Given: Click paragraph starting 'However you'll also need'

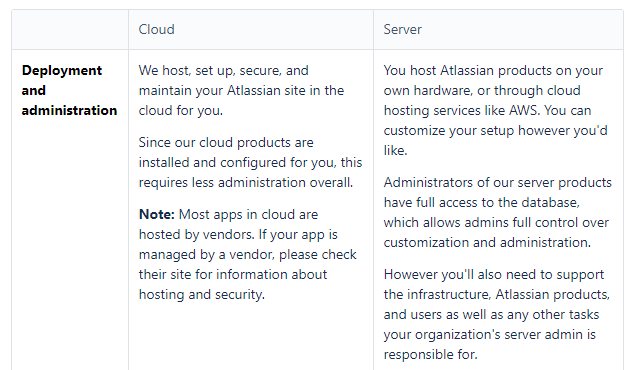Looking at the screenshot, I should (x=497, y=314).
